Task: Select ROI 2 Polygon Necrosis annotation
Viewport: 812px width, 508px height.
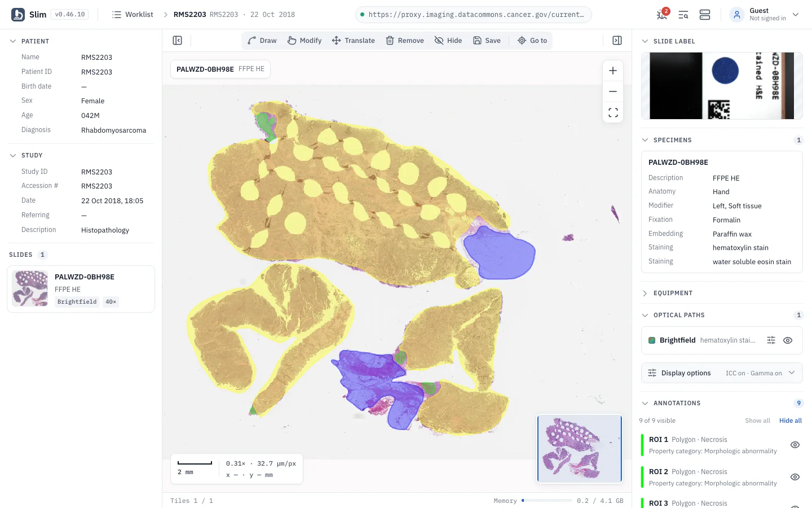Action: click(x=713, y=477)
